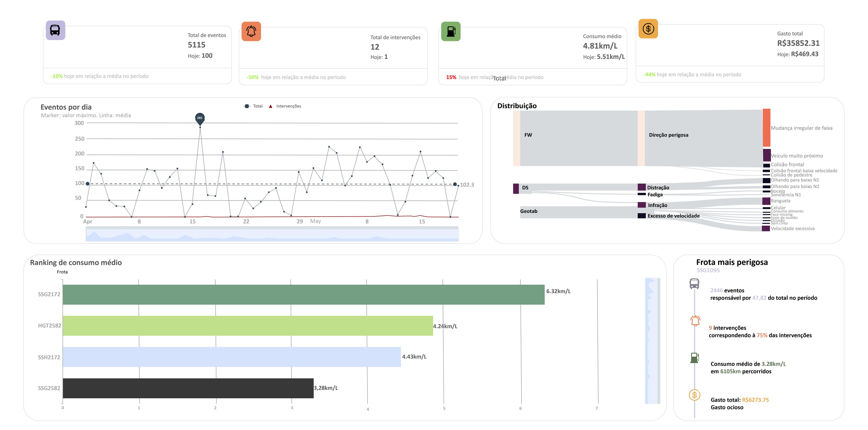The image size is (868, 430).
Task: Click the orange Mudança irregular de faixa node
Action: (766, 128)
